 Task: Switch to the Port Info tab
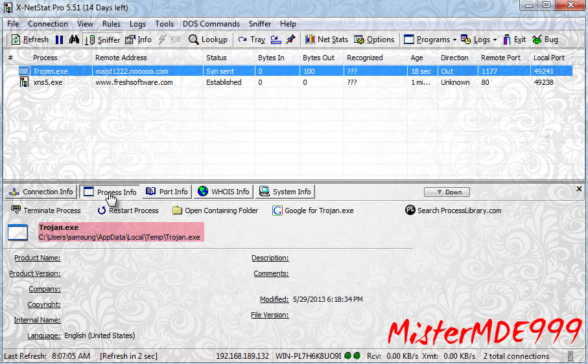pos(167,192)
